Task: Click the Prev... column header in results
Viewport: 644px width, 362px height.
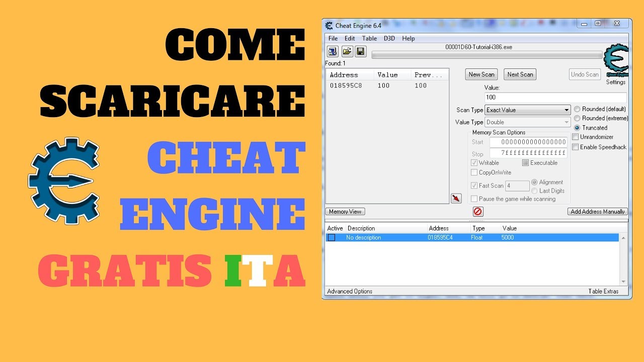Action: (x=429, y=75)
